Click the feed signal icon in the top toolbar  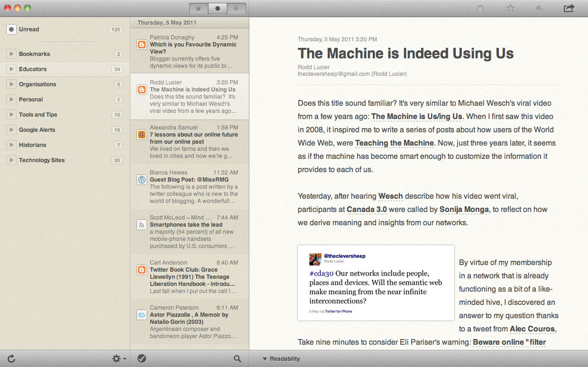[539, 9]
